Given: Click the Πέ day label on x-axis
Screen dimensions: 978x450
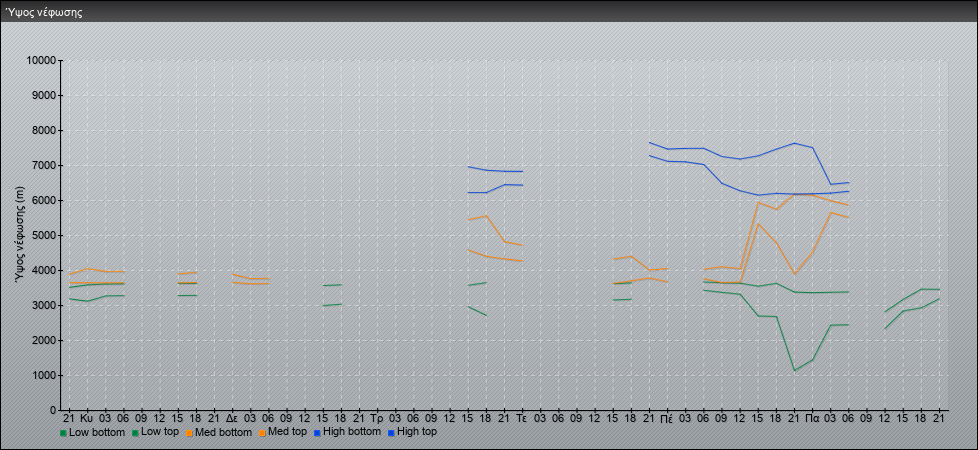Looking at the screenshot, I should tap(667, 418).
